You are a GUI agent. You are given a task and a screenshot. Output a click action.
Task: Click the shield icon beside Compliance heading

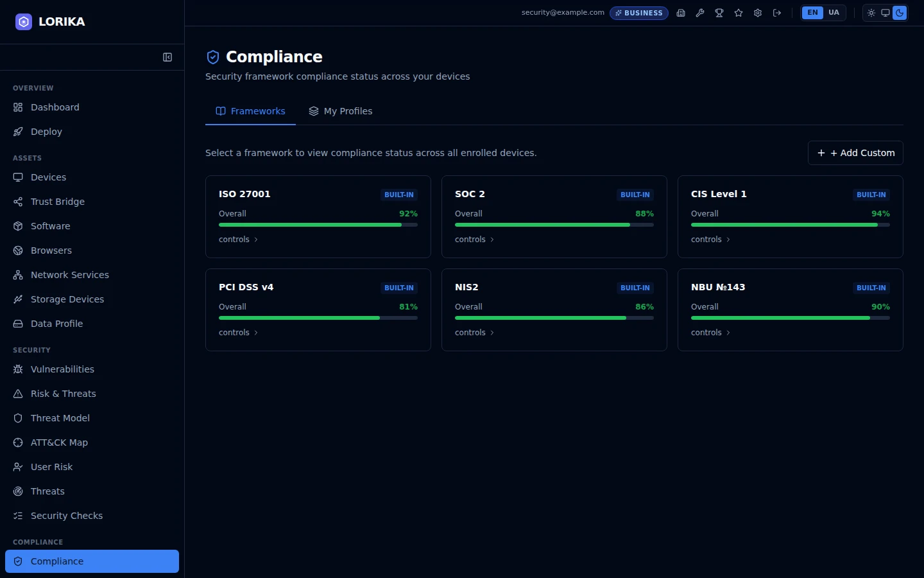pyautogui.click(x=213, y=57)
